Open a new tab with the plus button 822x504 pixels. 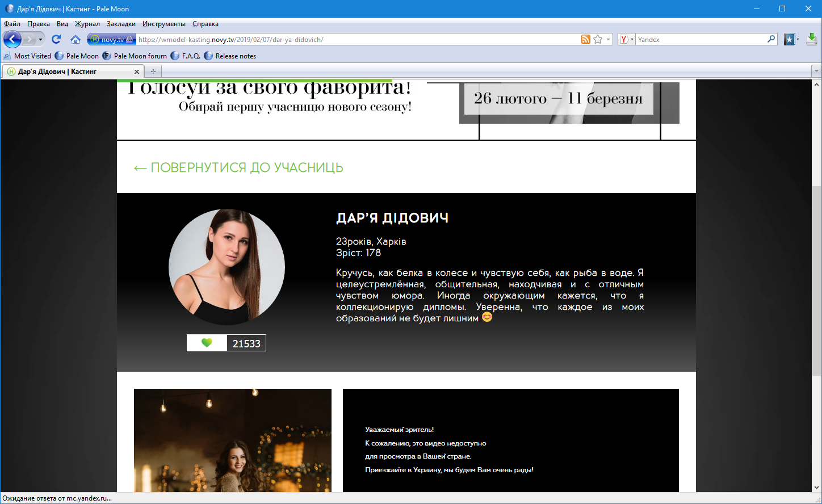tap(153, 72)
